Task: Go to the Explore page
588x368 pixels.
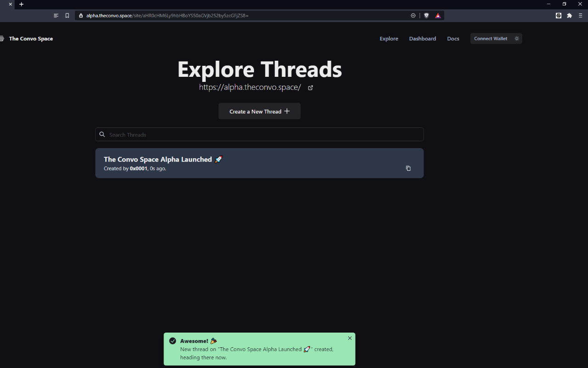Action: (389, 39)
